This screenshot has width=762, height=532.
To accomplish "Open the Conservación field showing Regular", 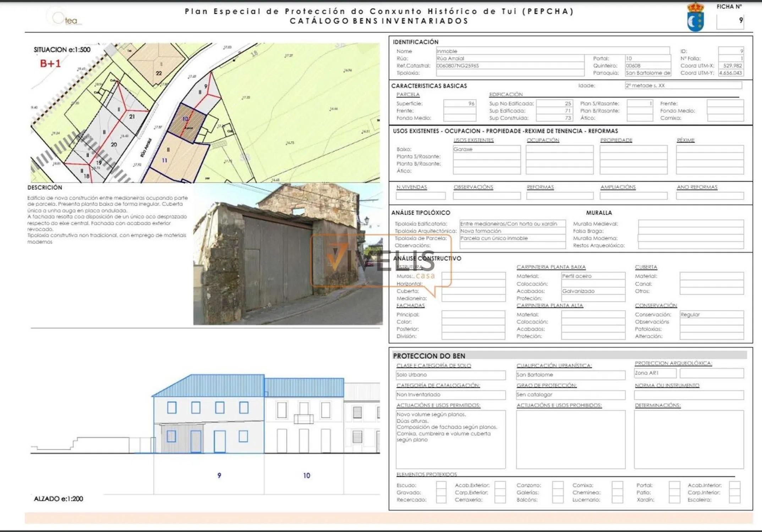I will (x=711, y=315).
